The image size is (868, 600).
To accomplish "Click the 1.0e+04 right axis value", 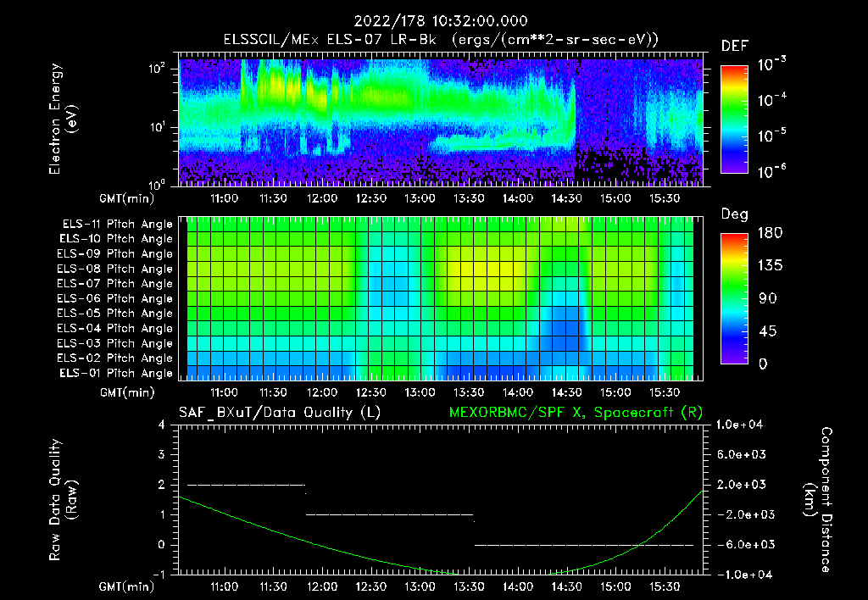I will (739, 425).
